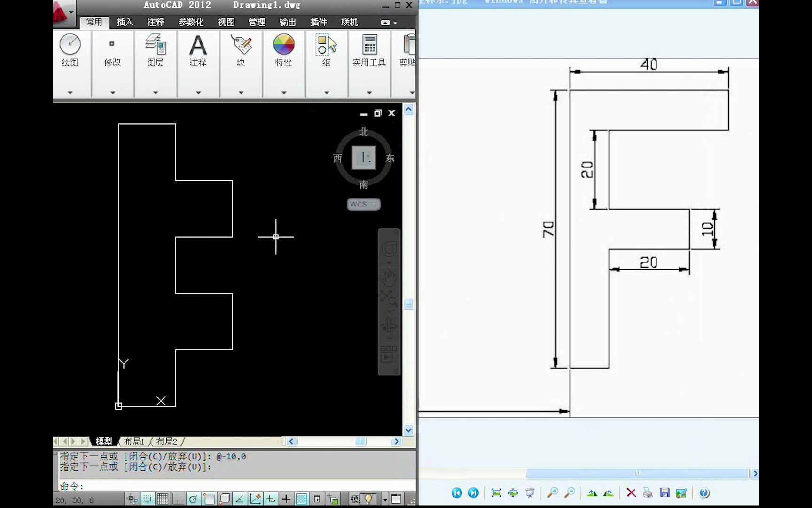Toggle polar tracking in status bar
Image resolution: width=812 pixels, height=508 pixels.
tap(193, 499)
